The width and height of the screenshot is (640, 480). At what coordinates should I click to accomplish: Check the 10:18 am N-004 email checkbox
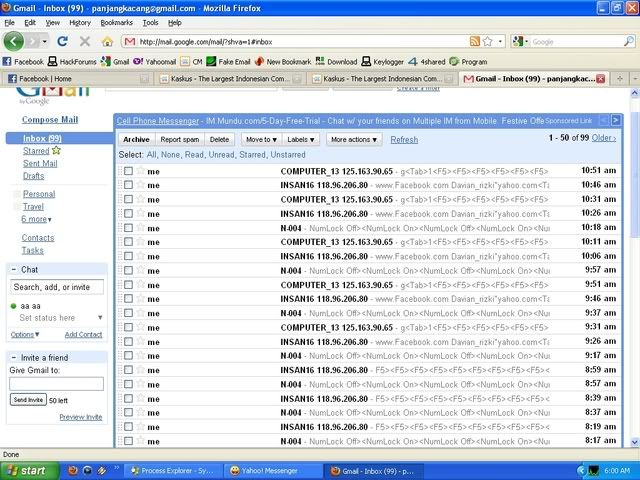(129, 228)
